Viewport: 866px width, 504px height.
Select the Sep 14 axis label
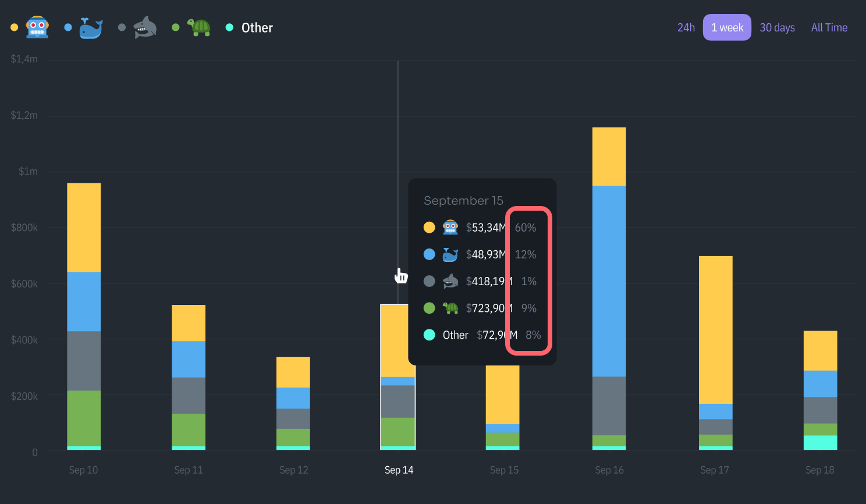pos(399,470)
